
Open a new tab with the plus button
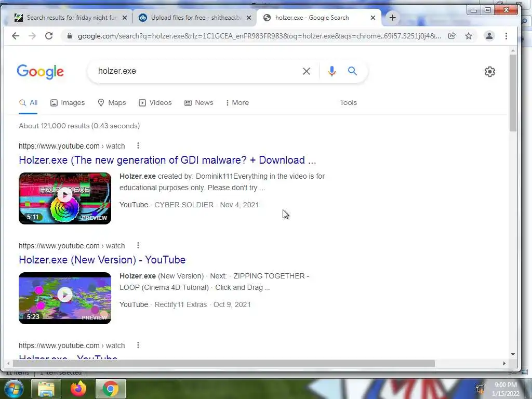click(x=393, y=18)
